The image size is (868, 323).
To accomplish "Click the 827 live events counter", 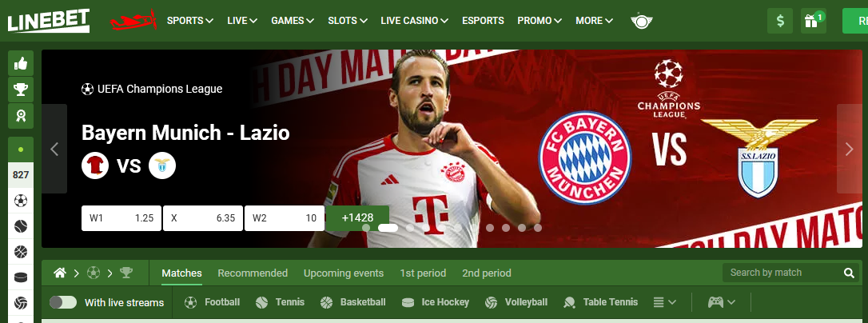I will pyautogui.click(x=21, y=175).
